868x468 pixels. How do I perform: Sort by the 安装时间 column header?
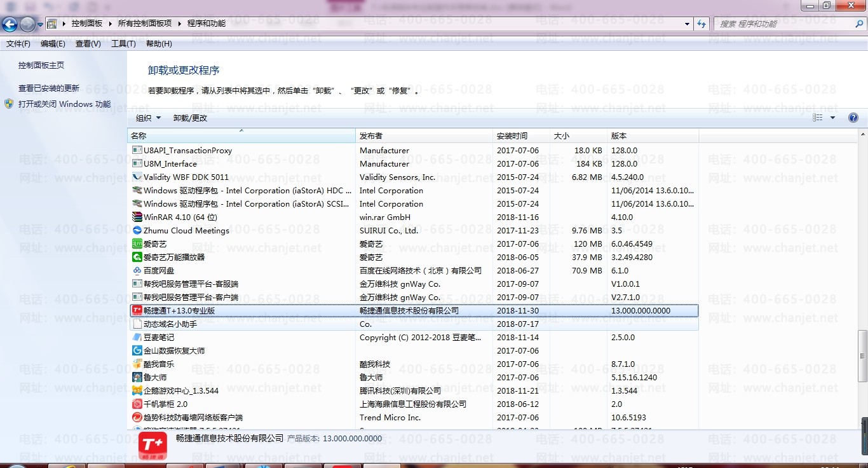click(x=521, y=136)
